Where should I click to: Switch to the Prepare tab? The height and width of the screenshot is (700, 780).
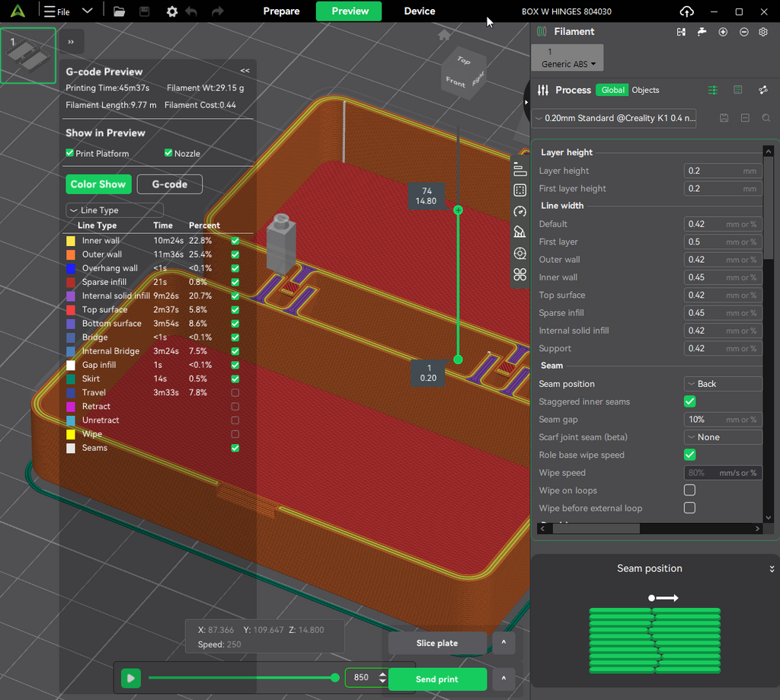[282, 11]
